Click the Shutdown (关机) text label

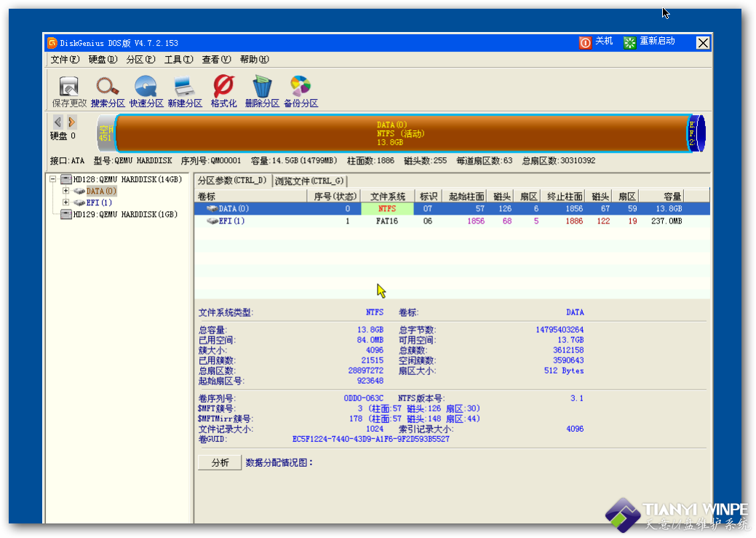point(604,41)
